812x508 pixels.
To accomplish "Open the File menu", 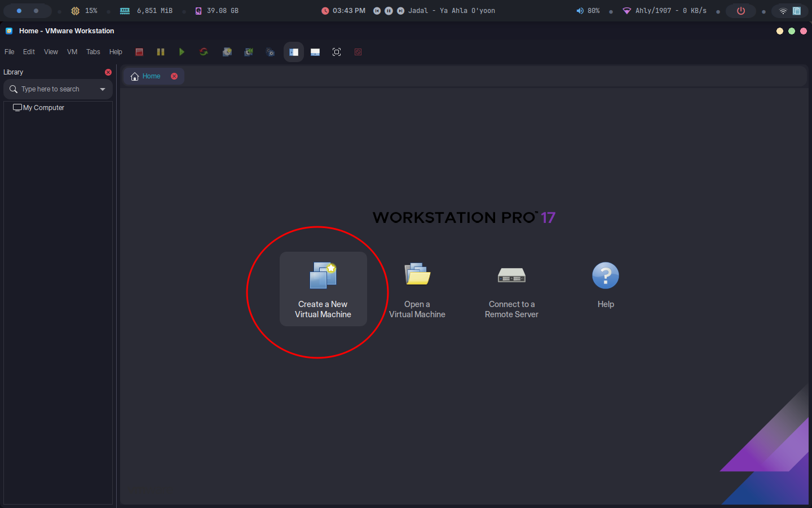I will (x=10, y=52).
